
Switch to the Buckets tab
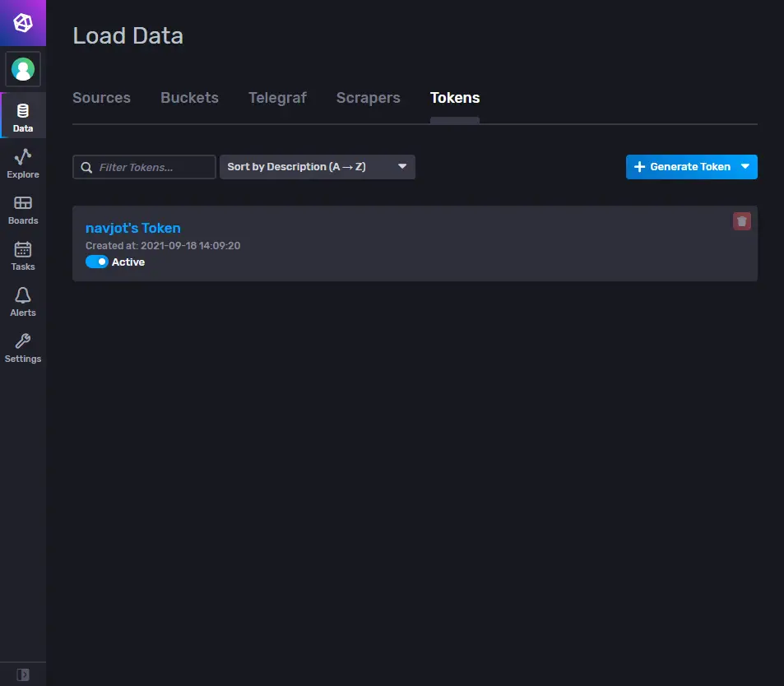click(x=189, y=97)
